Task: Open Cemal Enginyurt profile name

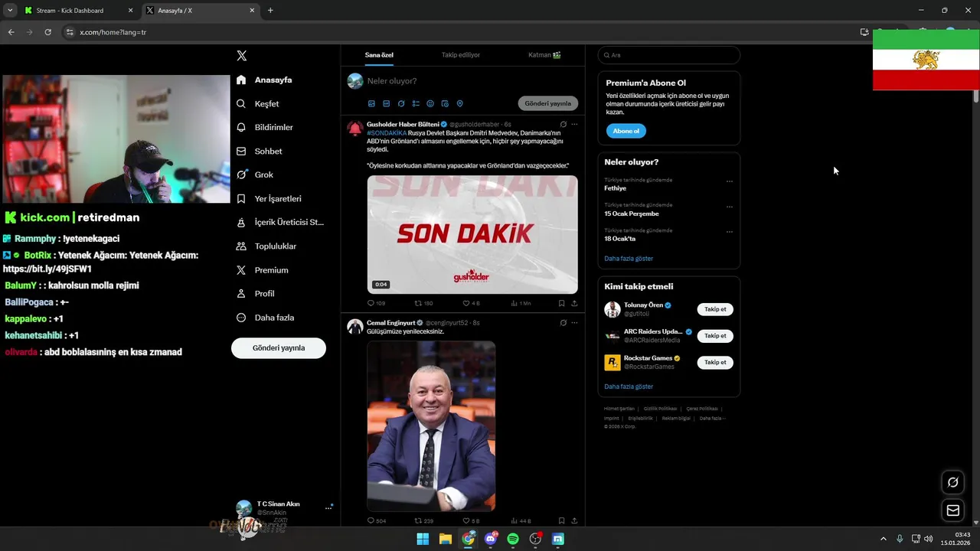Action: 390,323
